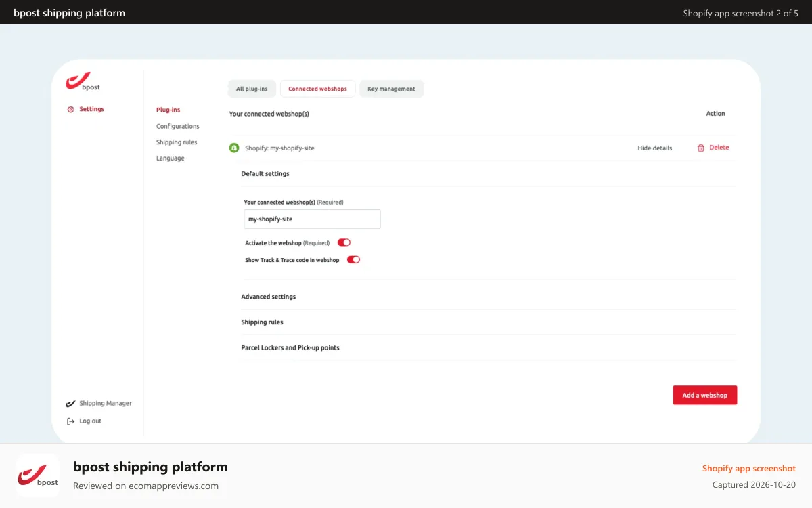Open the Language settings page
812x508 pixels.
[171, 158]
